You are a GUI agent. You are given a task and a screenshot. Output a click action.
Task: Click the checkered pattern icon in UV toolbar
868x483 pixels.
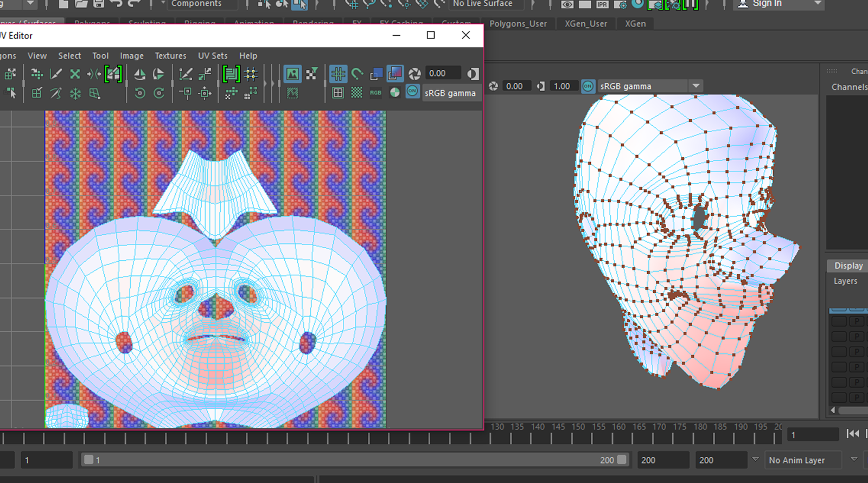coord(356,93)
